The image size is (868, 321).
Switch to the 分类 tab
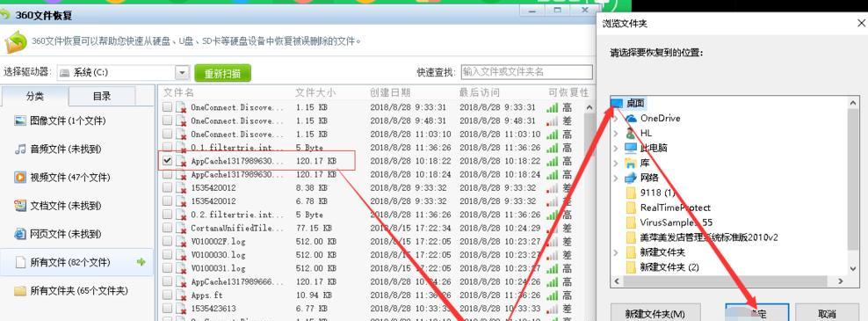point(34,96)
